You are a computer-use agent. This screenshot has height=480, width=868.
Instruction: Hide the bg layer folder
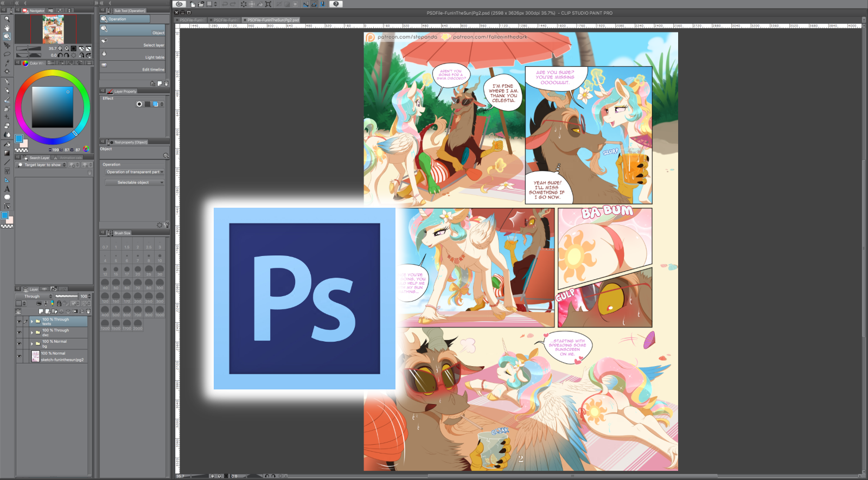19,344
